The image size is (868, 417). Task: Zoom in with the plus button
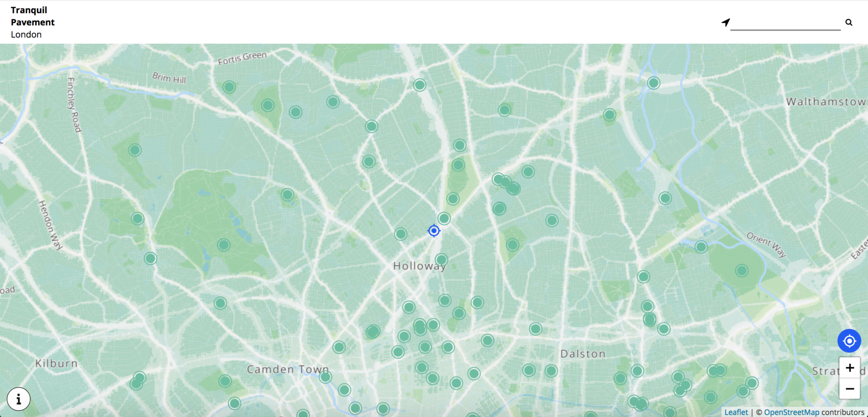(x=850, y=368)
